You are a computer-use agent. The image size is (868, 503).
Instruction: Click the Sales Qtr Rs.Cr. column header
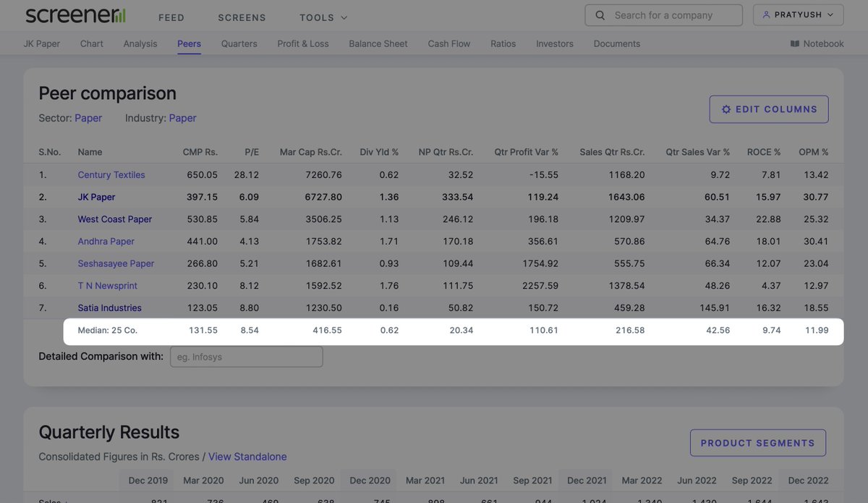point(612,152)
